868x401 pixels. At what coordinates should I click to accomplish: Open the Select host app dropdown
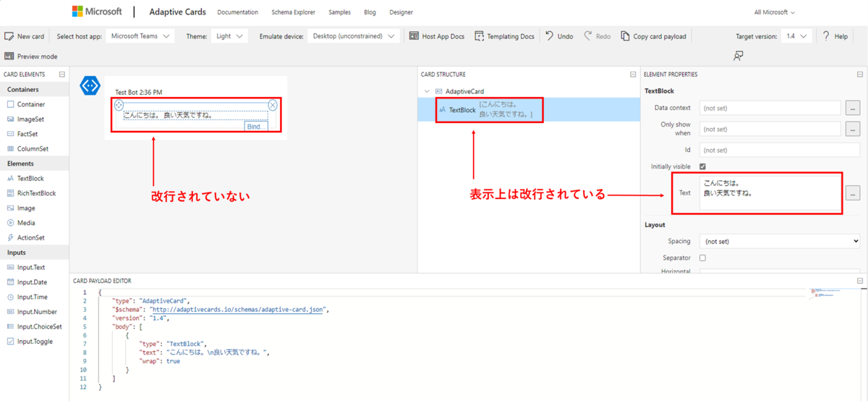coord(140,36)
